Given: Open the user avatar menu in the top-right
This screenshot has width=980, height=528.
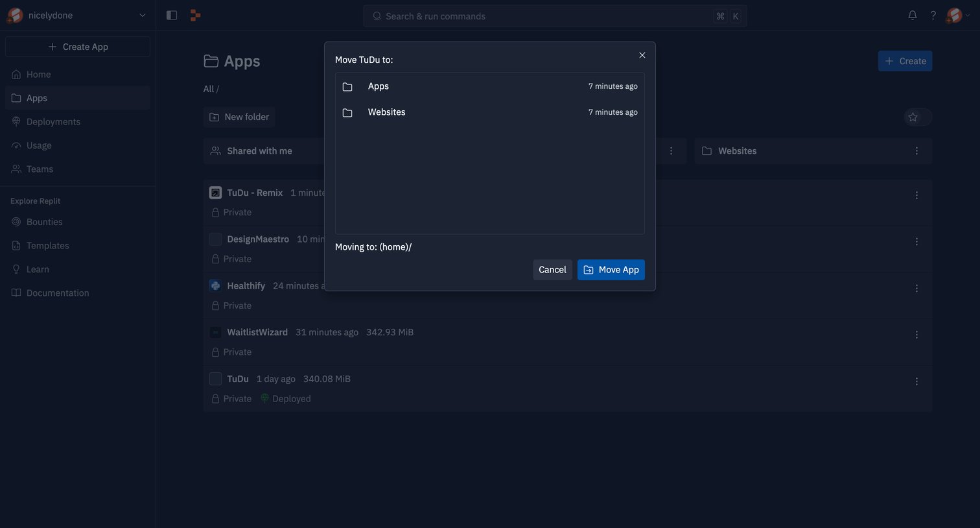Looking at the screenshot, I should (x=958, y=16).
